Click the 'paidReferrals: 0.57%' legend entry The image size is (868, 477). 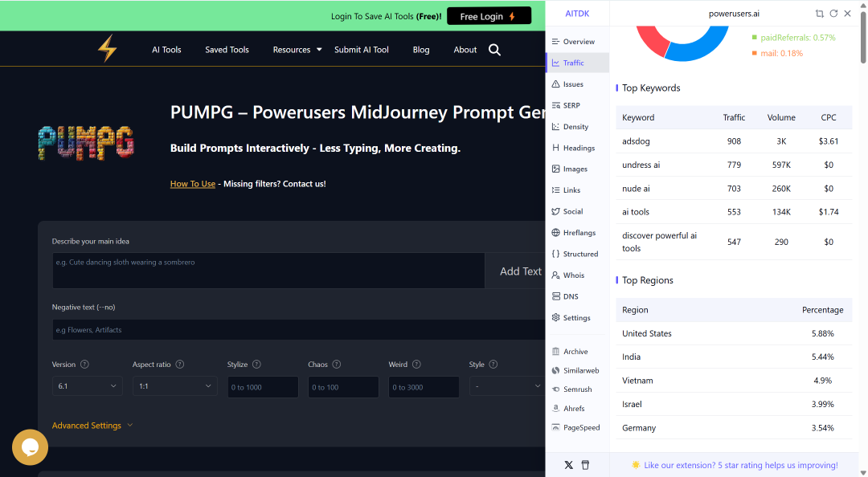[793, 38]
